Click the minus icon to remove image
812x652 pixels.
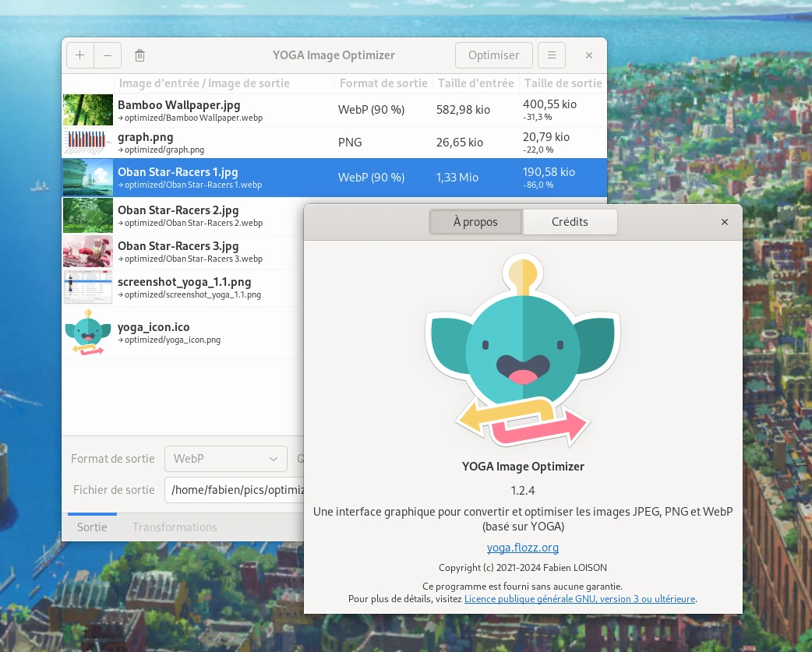(108, 55)
